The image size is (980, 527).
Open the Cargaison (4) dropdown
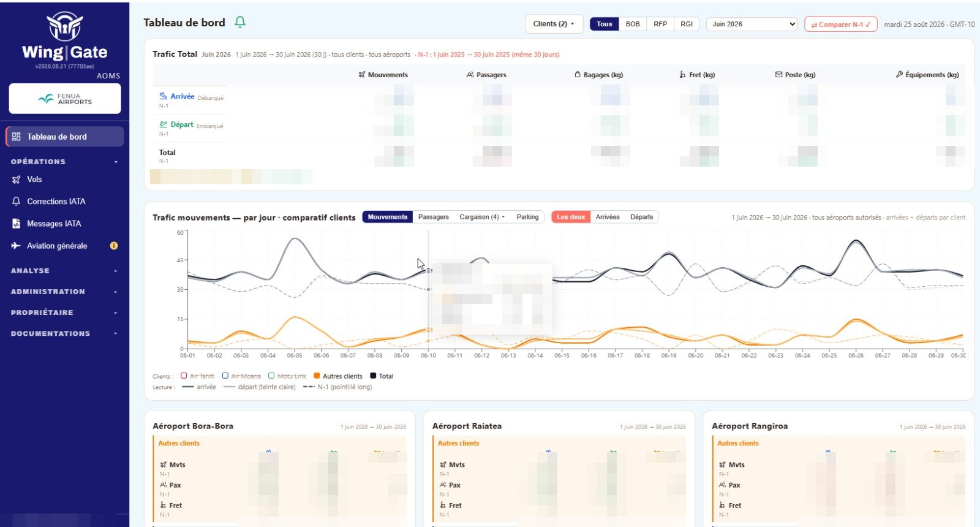[482, 217]
